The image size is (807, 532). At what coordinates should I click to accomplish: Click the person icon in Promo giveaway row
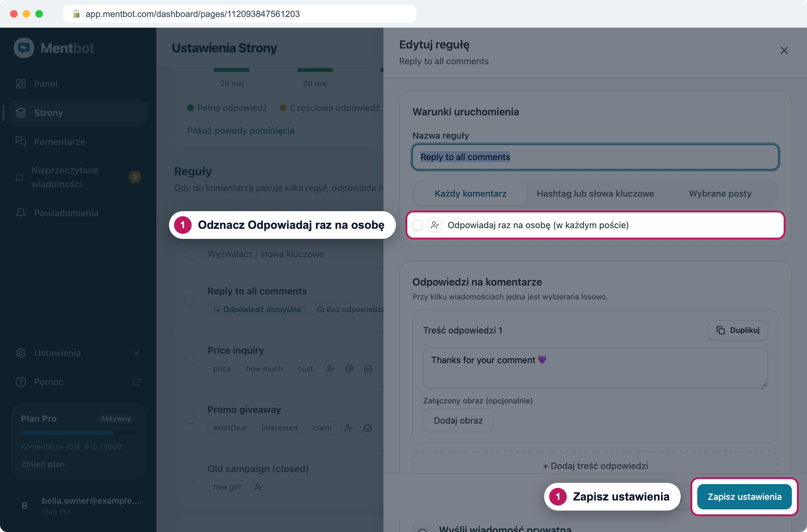click(348, 428)
